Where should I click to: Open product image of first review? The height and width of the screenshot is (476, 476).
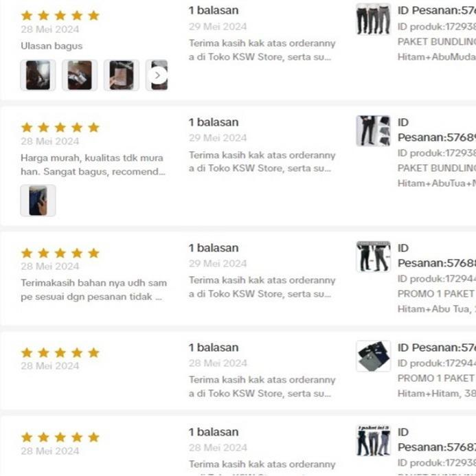pos(374,19)
